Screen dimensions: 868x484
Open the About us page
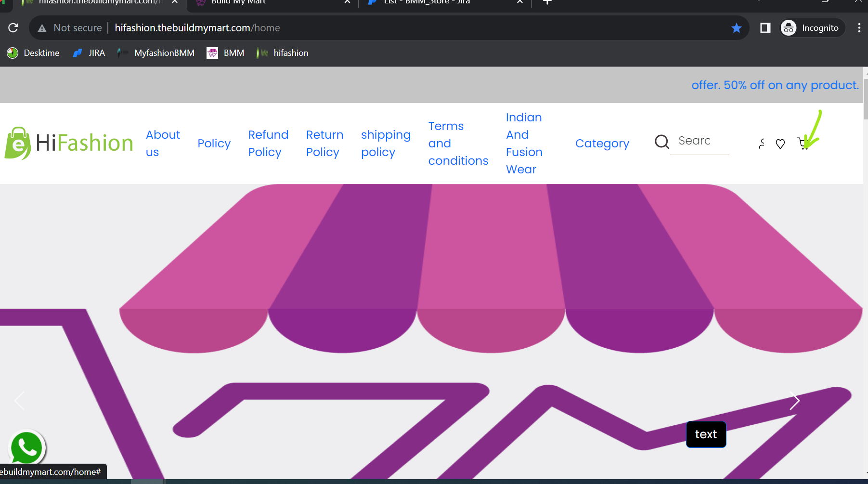[163, 144]
